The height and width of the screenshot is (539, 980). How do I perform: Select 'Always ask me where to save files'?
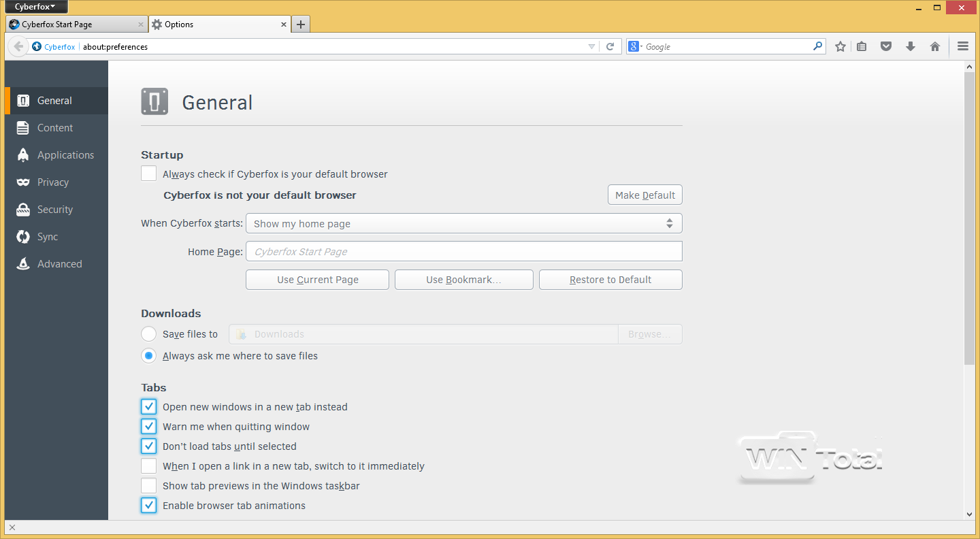tap(148, 355)
